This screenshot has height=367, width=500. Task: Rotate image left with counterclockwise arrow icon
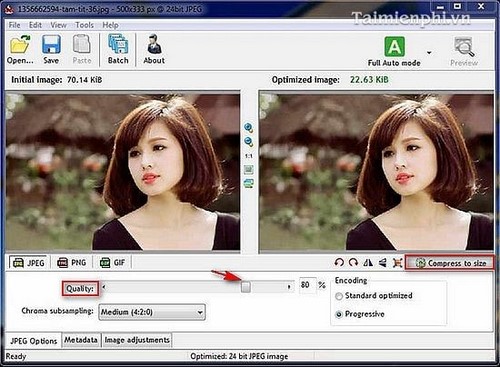click(x=339, y=263)
